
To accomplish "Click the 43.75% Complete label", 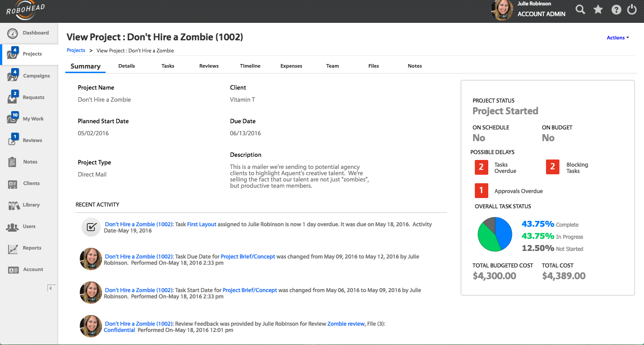I will [550, 224].
